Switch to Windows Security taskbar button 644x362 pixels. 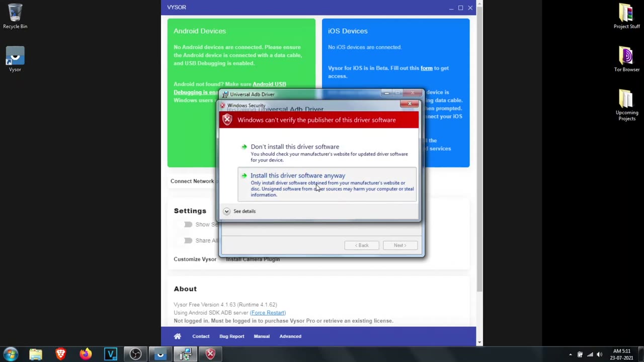click(x=210, y=354)
